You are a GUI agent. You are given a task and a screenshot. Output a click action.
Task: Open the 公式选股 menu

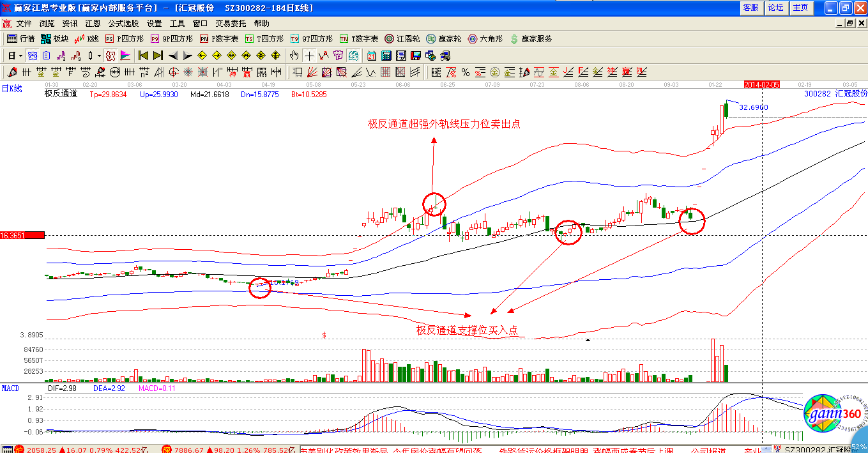[123, 23]
